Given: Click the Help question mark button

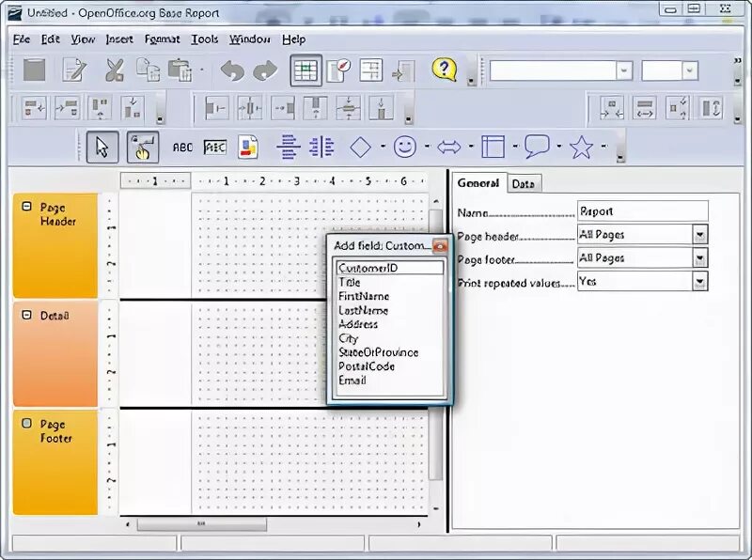Looking at the screenshot, I should pyautogui.click(x=443, y=70).
